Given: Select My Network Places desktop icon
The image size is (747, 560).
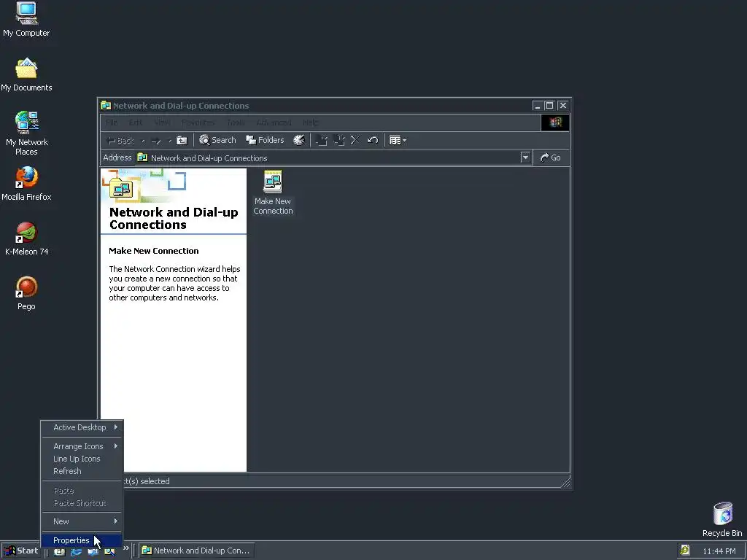Looking at the screenshot, I should coord(27,133).
